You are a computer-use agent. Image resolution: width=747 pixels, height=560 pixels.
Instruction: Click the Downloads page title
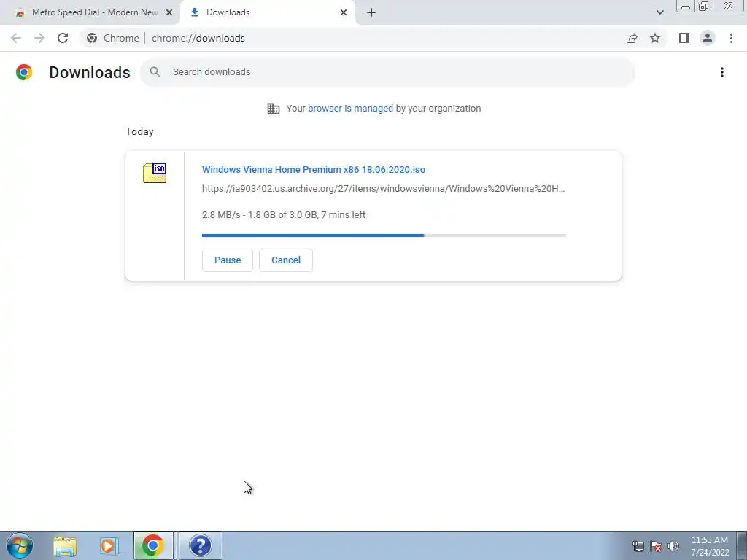[90, 72]
